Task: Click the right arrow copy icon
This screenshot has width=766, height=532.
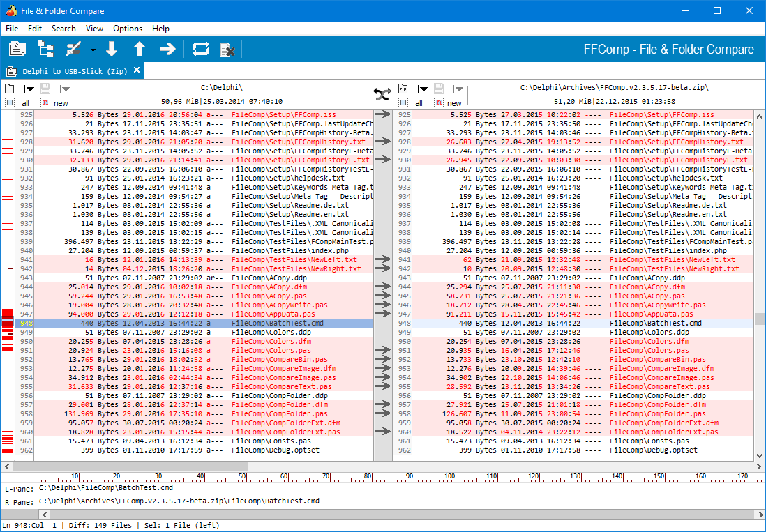Action: 167,49
